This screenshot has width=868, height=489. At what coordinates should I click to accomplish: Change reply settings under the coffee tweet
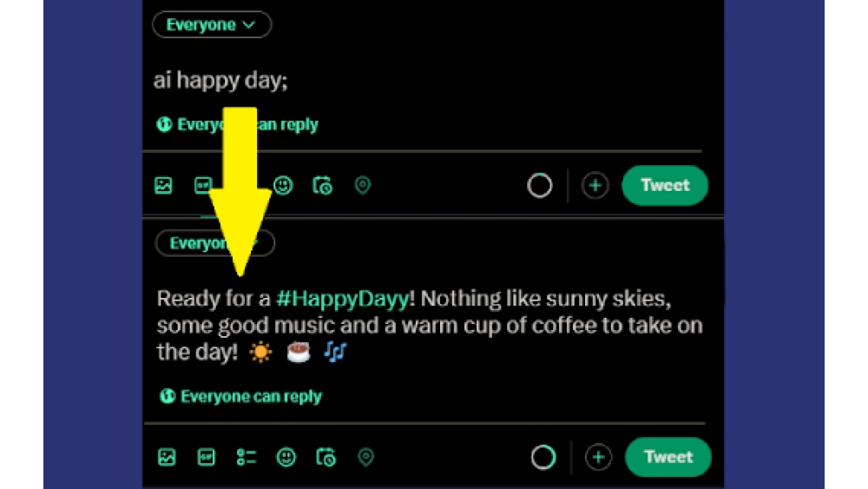241,397
